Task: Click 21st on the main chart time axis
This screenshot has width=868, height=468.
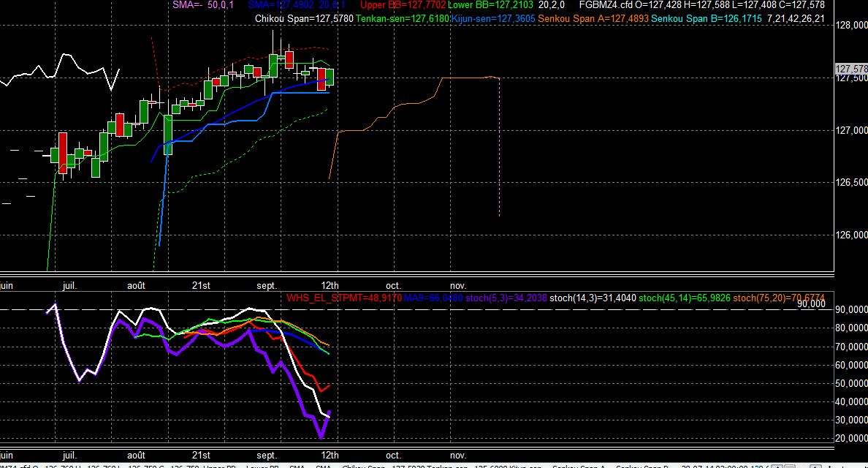Action: (201, 286)
